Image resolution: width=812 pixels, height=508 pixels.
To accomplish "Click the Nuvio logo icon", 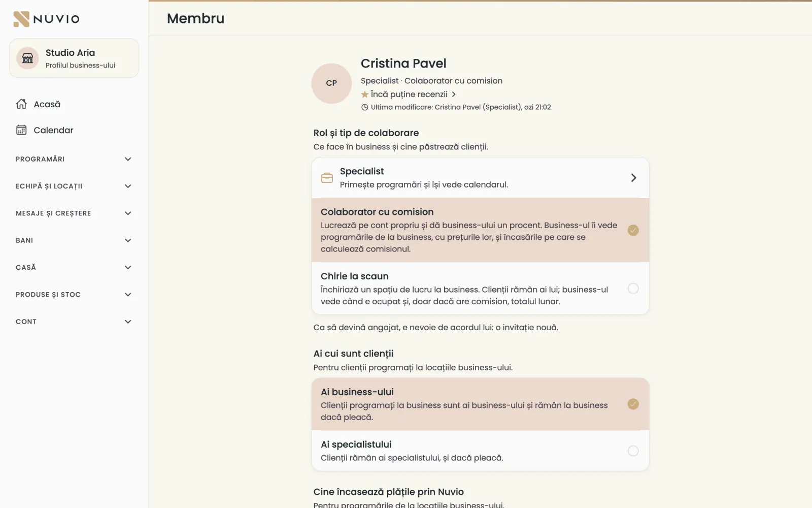I will click(x=21, y=19).
